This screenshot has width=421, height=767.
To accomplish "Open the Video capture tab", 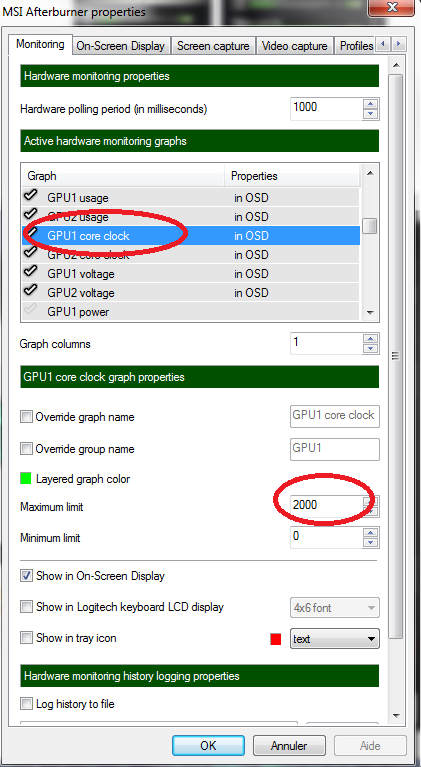I will click(294, 46).
